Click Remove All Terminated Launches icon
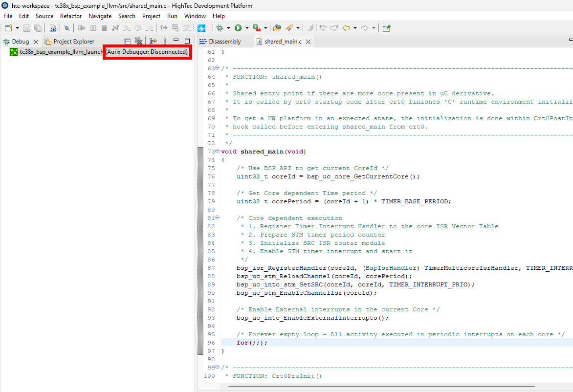Screen dimensions: 573x392 (x=138, y=42)
